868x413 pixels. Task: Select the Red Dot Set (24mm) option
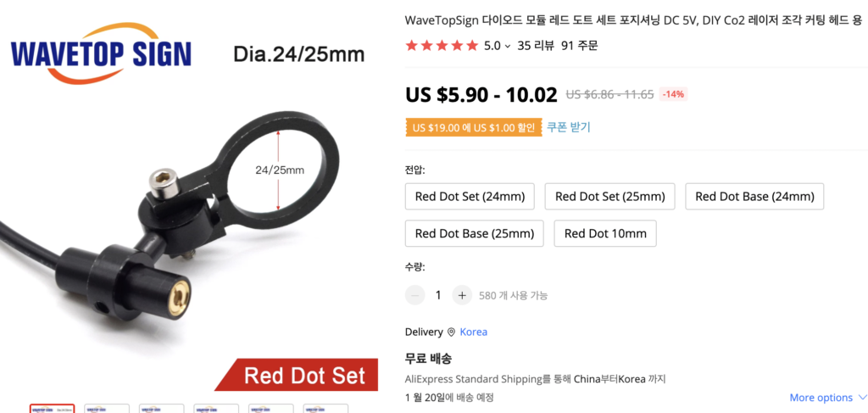pyautogui.click(x=470, y=197)
